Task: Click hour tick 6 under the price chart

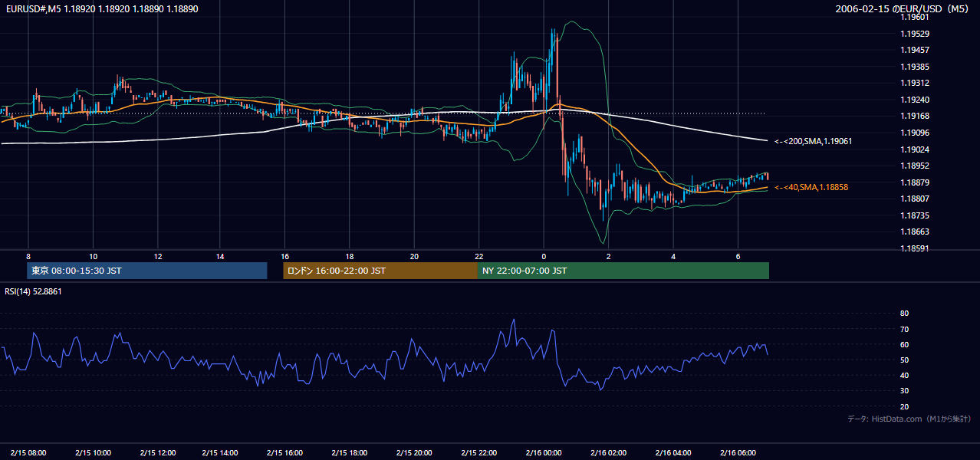Action: tap(738, 256)
